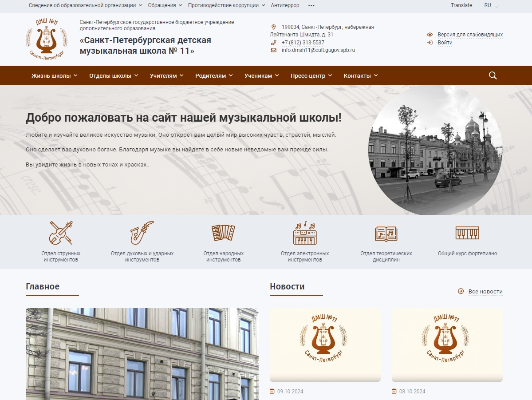The image size is (532, 400).
Task: Open the news card dated 09.10.2024
Action: (x=325, y=345)
